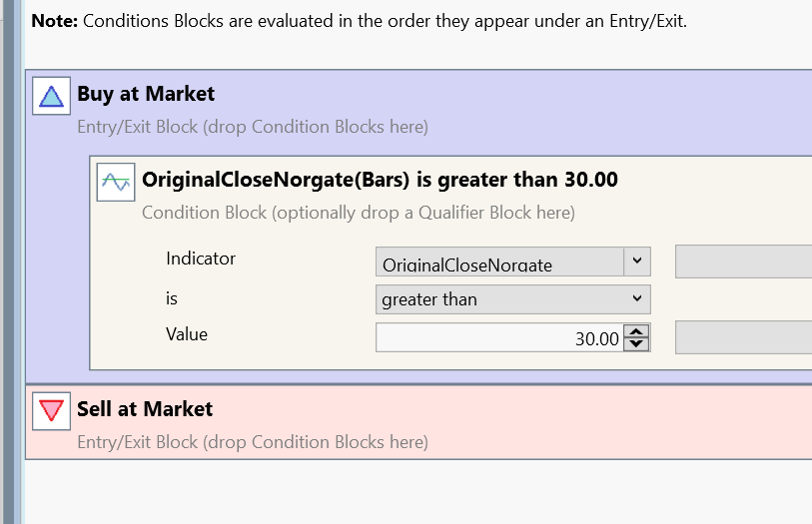The width and height of the screenshot is (812, 524).
Task: Click the condition block wave icon
Action: (x=115, y=183)
